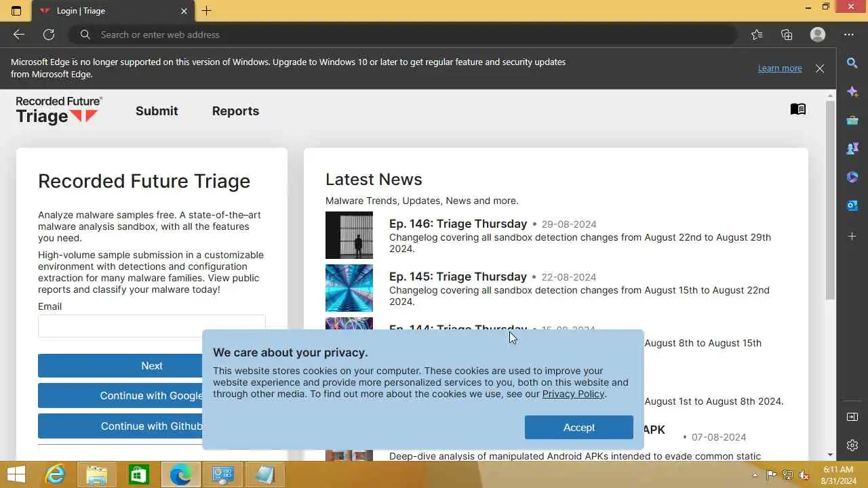The height and width of the screenshot is (488, 868).
Task: Show hidden system tray icons
Action: coord(755,475)
